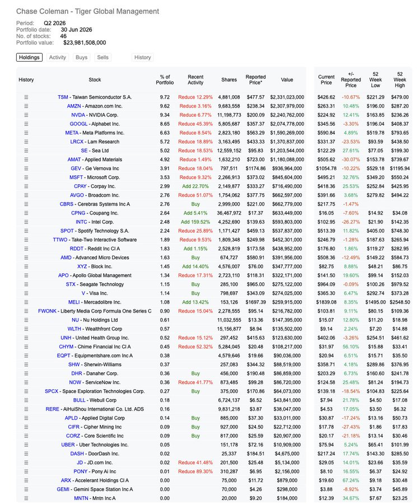The image size is (420, 504).
Task: Open history icon for TTWO row
Action: 26,240
